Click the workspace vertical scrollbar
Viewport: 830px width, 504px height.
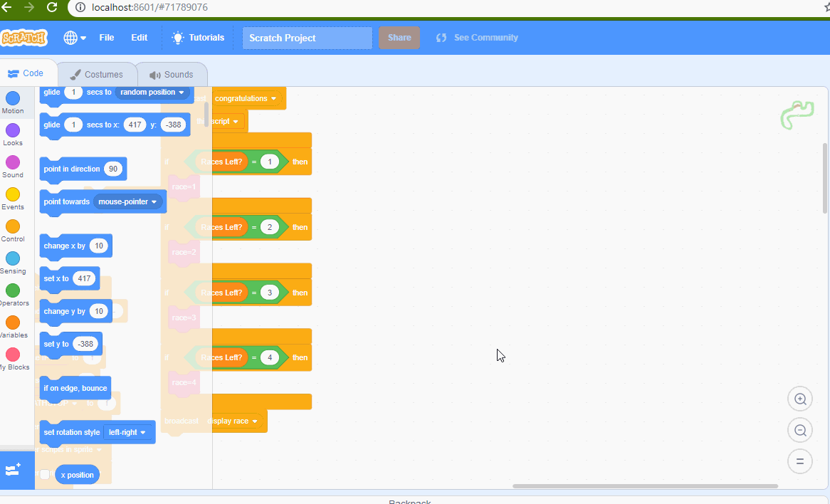click(825, 178)
